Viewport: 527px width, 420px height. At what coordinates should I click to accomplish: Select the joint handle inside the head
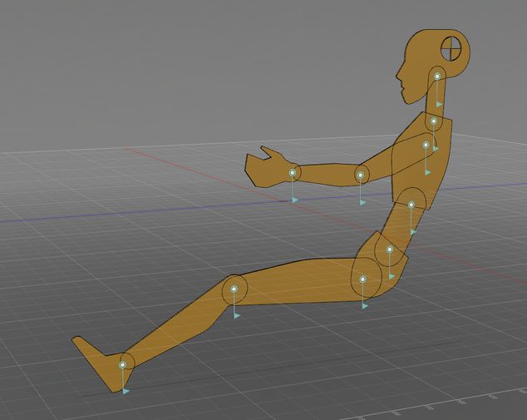tap(437, 77)
